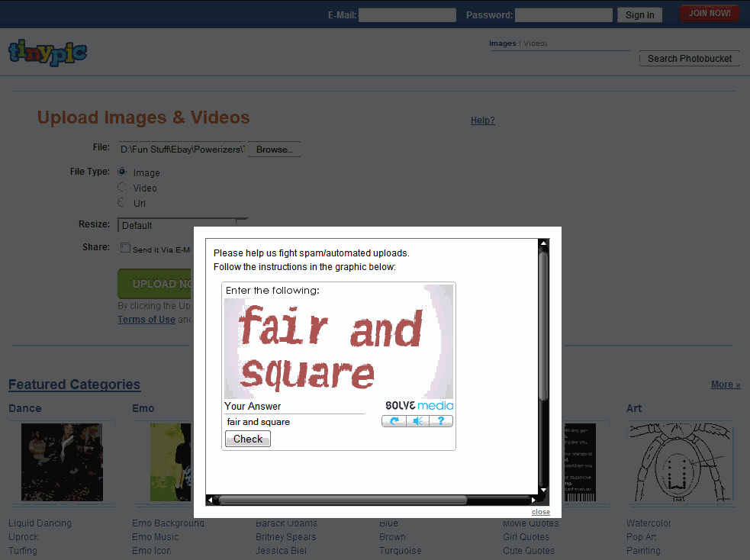Image resolution: width=750 pixels, height=560 pixels.
Task: Click the Liquid Dancing category thumbnail
Action: click(62, 462)
